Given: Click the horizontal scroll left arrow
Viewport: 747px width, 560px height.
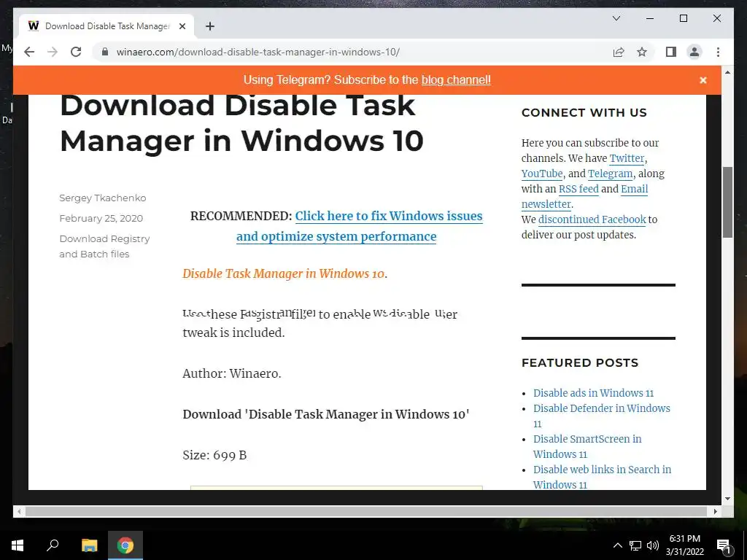Looking at the screenshot, I should point(19,511).
